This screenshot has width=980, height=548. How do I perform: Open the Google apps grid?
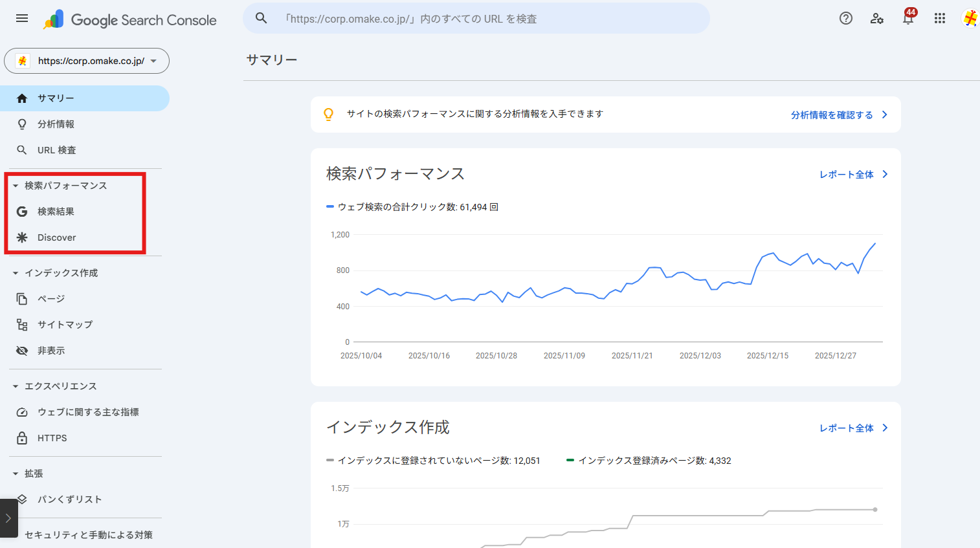pyautogui.click(x=940, y=18)
